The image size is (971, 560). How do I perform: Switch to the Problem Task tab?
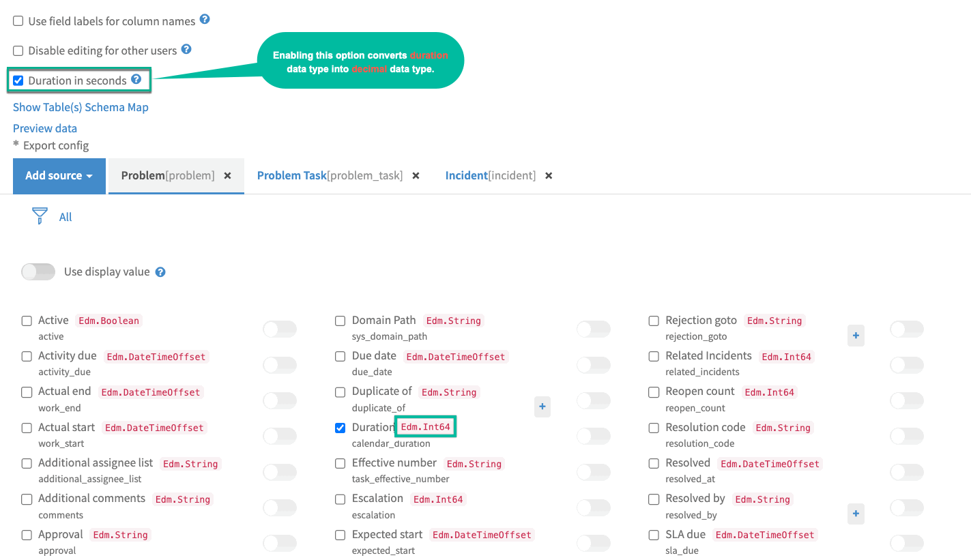(292, 176)
